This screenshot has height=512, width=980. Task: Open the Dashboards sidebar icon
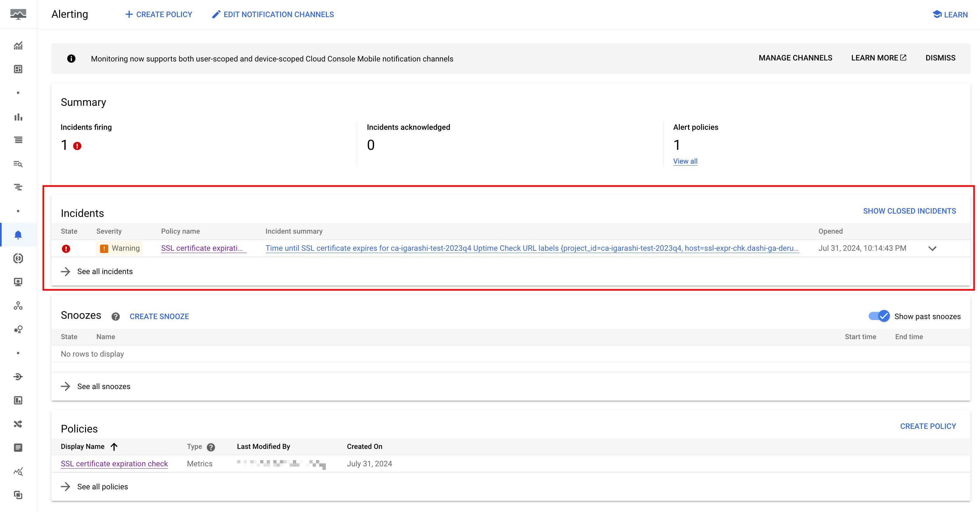(x=18, y=69)
